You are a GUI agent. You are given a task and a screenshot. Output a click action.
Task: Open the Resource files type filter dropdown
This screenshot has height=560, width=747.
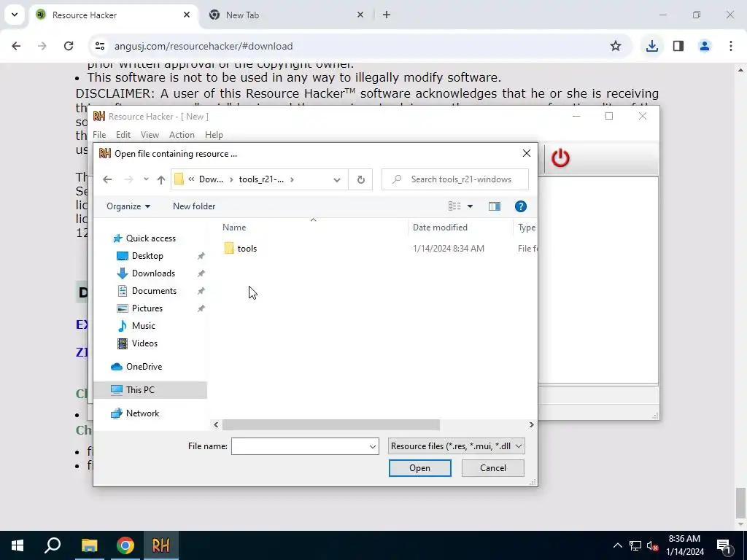click(457, 446)
